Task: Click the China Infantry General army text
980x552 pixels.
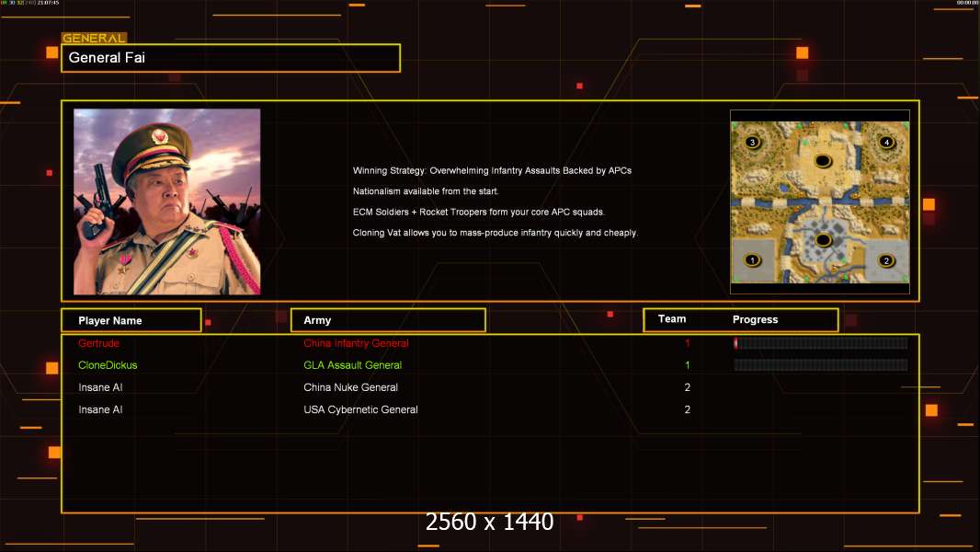Action: (x=357, y=343)
